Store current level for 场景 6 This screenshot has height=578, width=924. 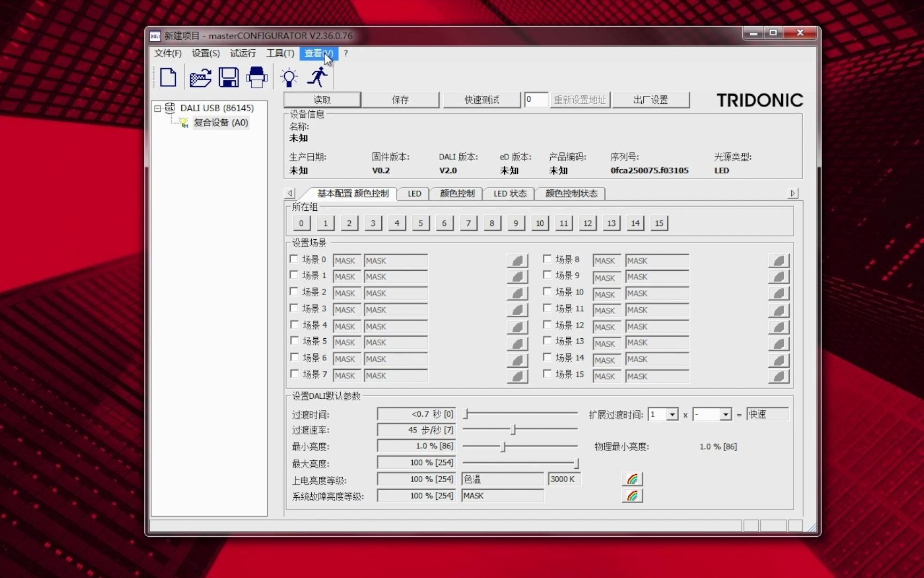click(517, 360)
